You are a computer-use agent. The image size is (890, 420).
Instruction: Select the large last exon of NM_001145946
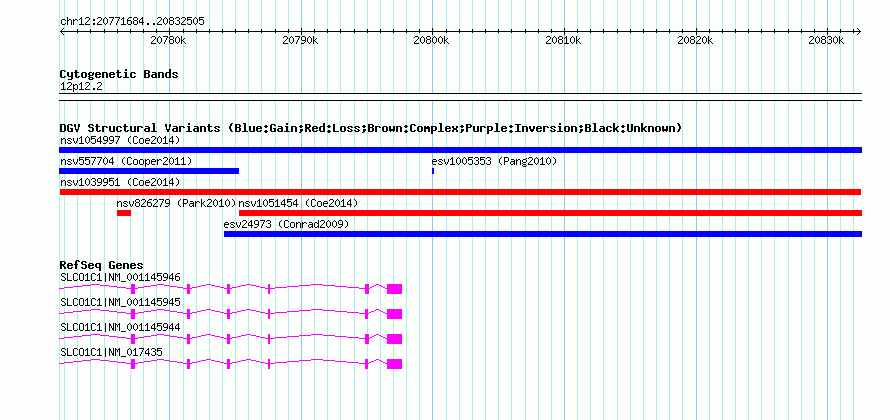(394, 289)
